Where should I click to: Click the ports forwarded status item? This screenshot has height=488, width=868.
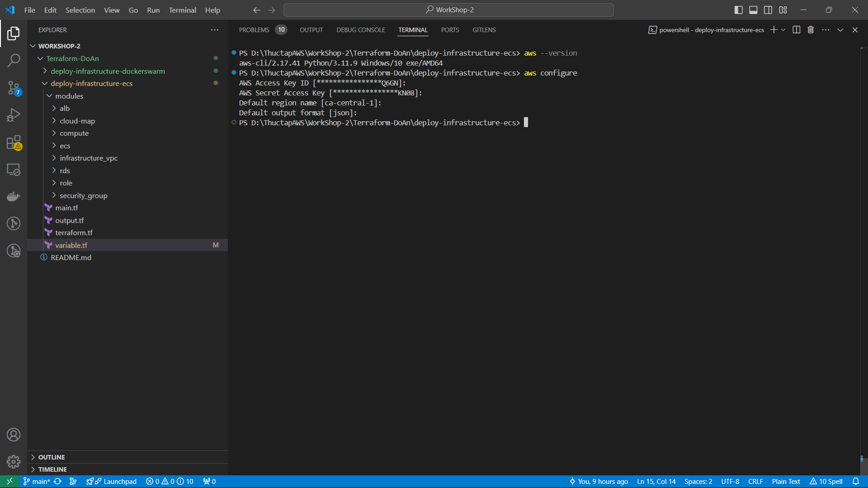[209, 481]
